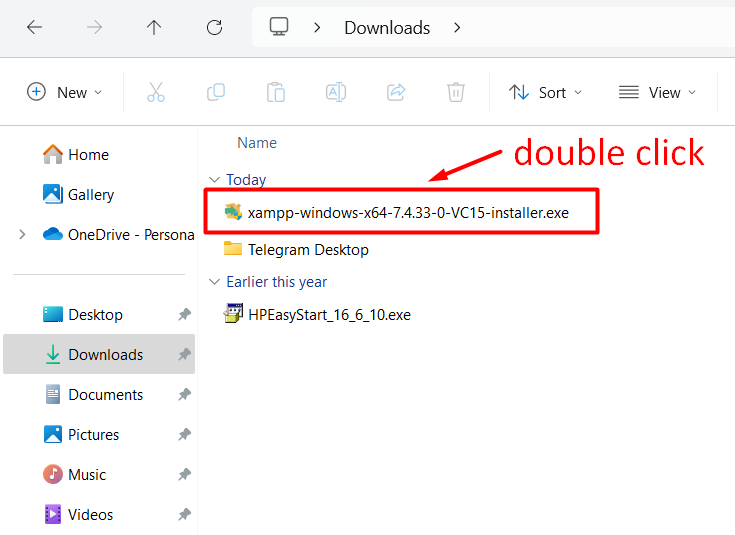Click the pin icon beside Desktop
The width and height of the screenshot is (735, 535).
(184, 314)
